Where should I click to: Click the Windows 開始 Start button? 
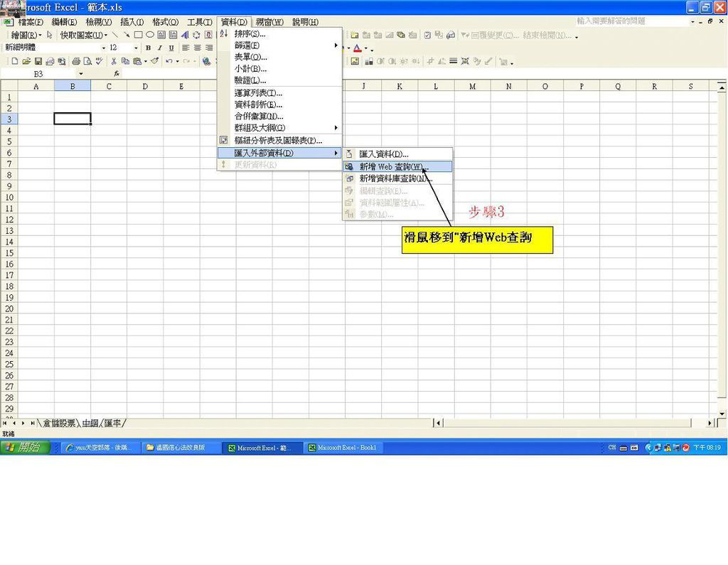click(25, 447)
